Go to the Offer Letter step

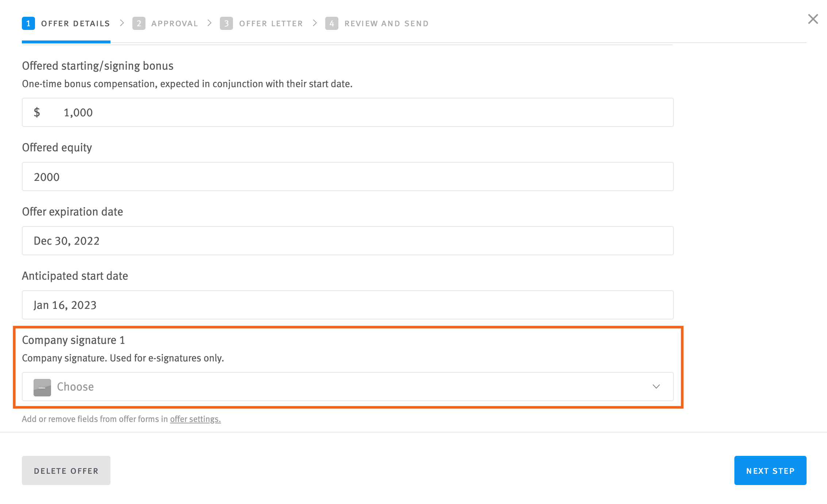pos(271,23)
